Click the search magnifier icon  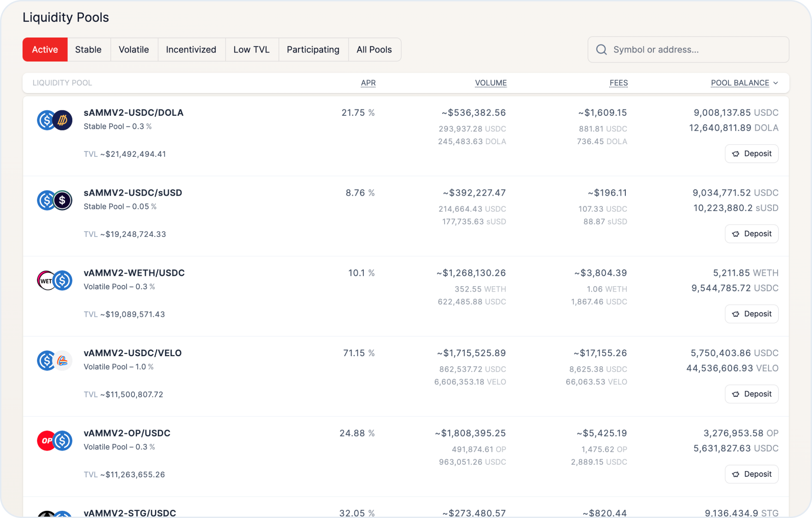pyautogui.click(x=601, y=50)
